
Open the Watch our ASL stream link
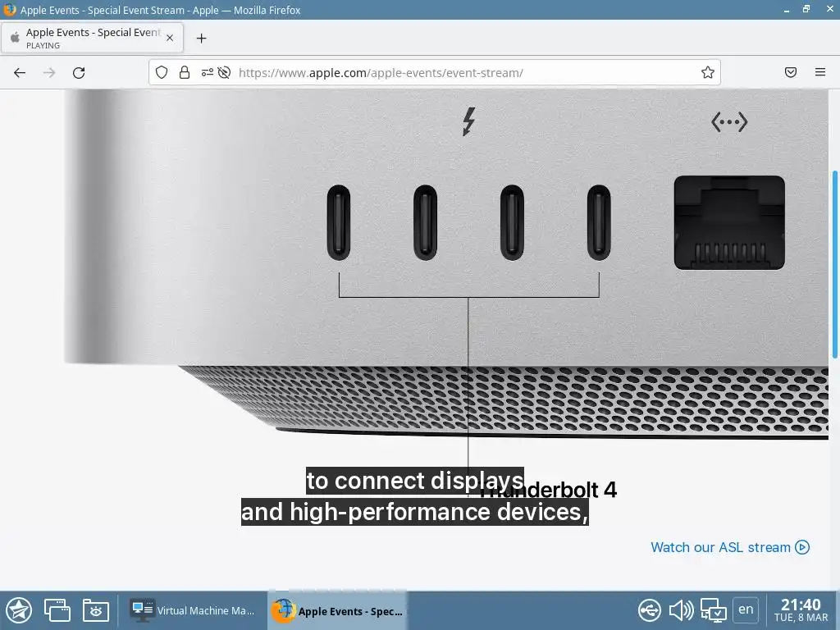point(729,547)
